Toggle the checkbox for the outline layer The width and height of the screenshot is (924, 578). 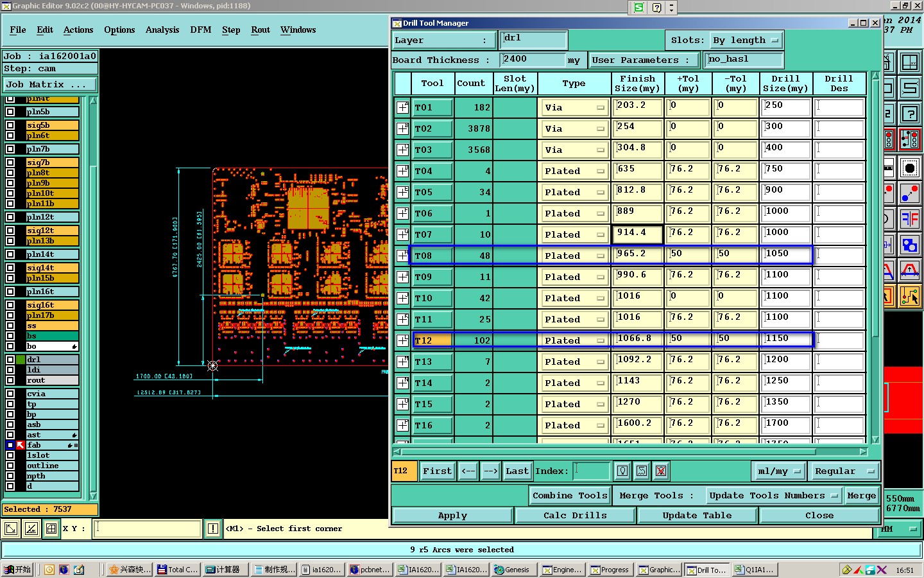click(10, 466)
